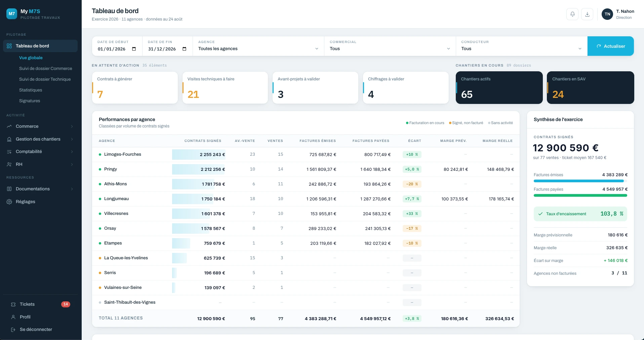Open the Conducteur dropdown
Screen dimensions: 644x340
(x=521, y=46)
